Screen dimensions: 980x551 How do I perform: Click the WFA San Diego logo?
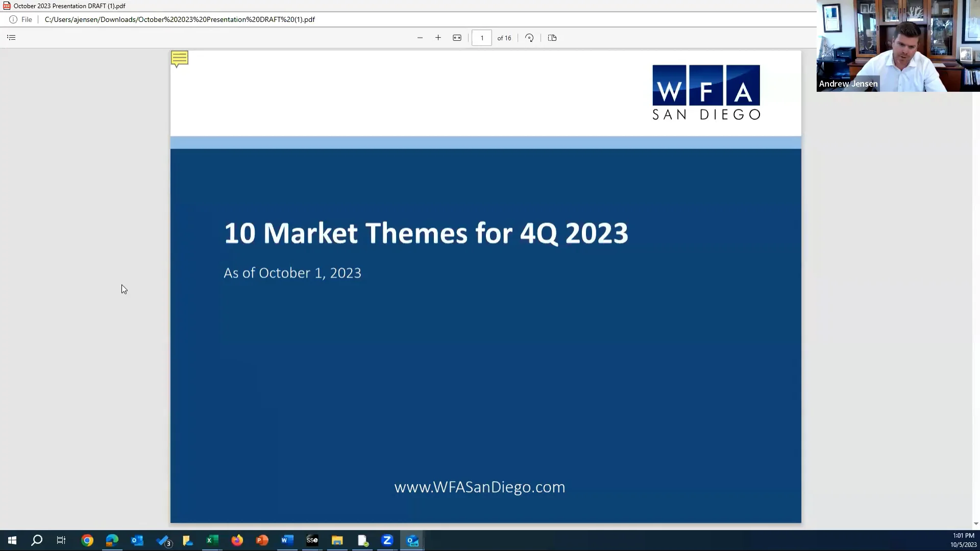706,92
